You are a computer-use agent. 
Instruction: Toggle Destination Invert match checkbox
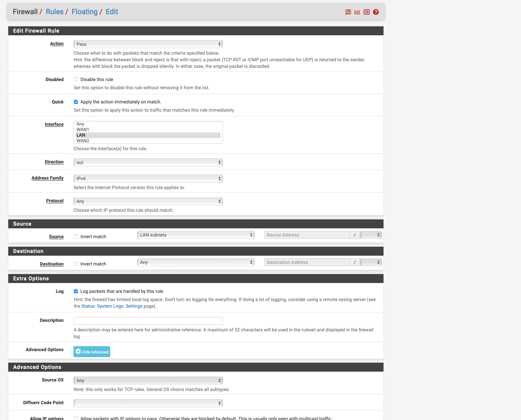(x=76, y=264)
